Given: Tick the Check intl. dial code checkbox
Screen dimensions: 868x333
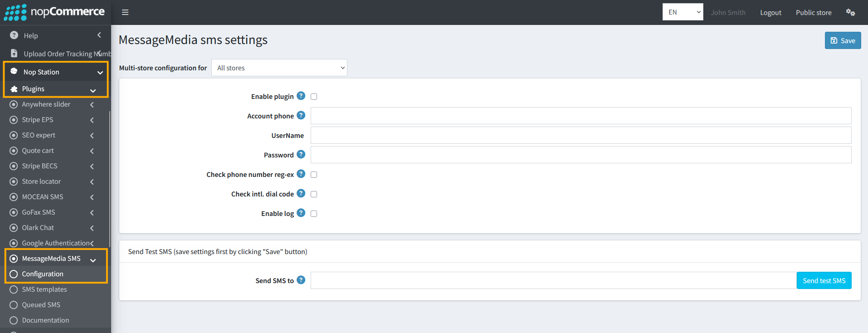Looking at the screenshot, I should coord(314,194).
